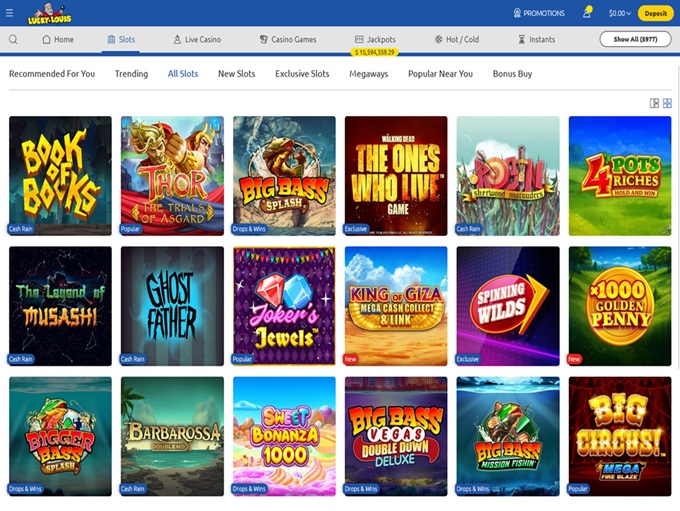Go to Home navigation item
This screenshot has width=680, height=511.
[x=58, y=40]
